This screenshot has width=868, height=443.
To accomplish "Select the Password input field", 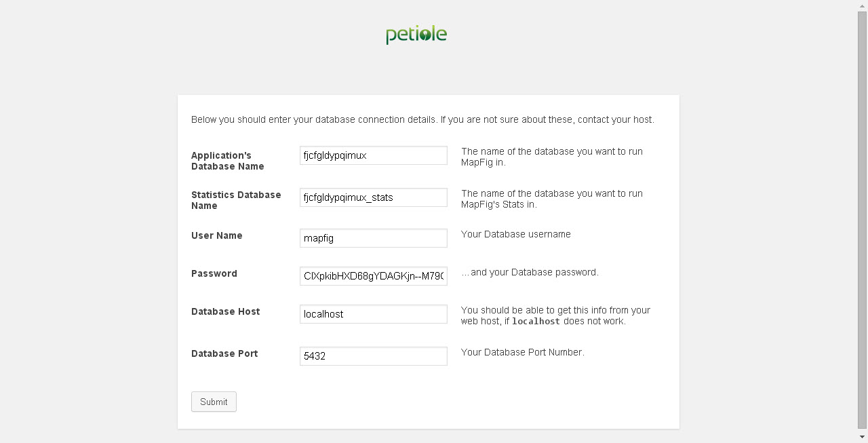I will coord(373,276).
